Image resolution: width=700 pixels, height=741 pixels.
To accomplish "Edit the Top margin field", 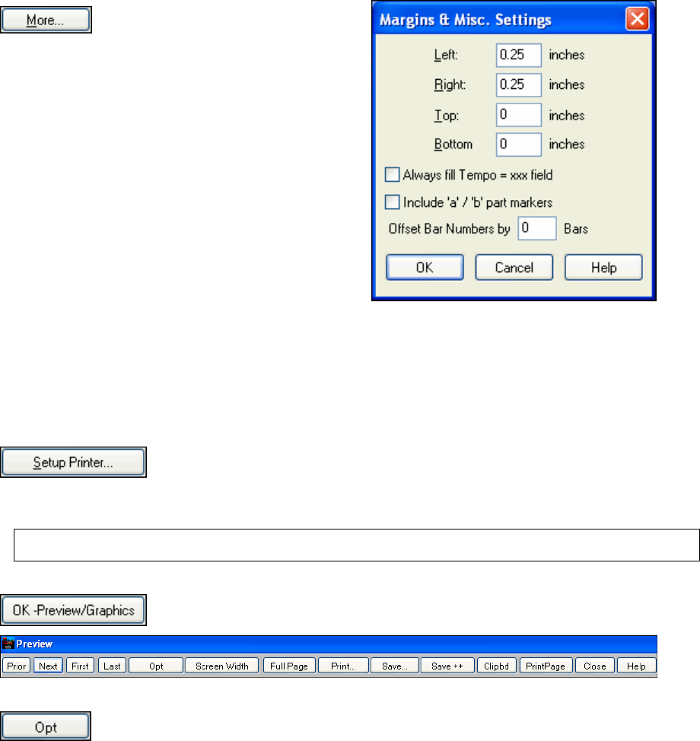I will [518, 115].
